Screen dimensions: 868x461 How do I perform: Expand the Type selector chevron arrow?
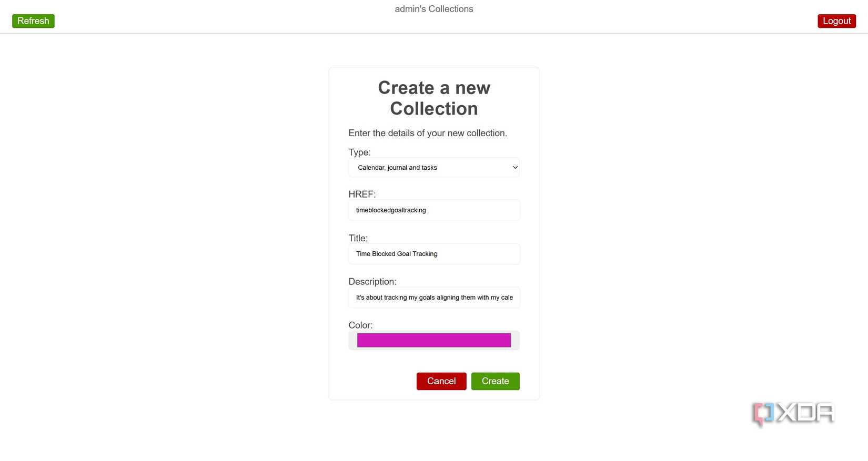pos(515,168)
